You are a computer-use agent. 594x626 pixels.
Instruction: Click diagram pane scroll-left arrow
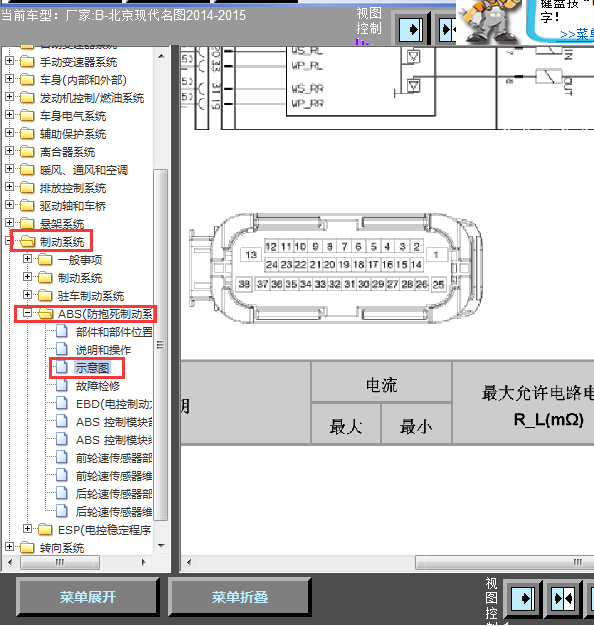coord(189,563)
